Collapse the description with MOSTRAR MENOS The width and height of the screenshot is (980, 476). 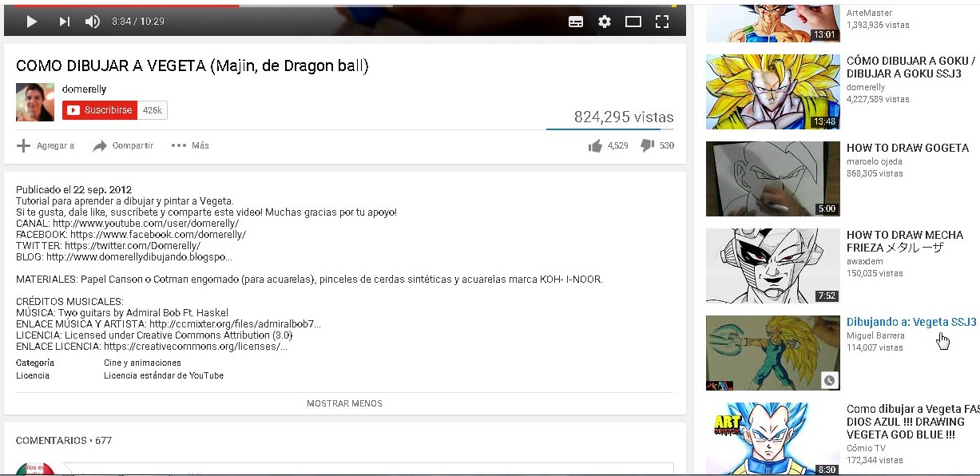(344, 403)
